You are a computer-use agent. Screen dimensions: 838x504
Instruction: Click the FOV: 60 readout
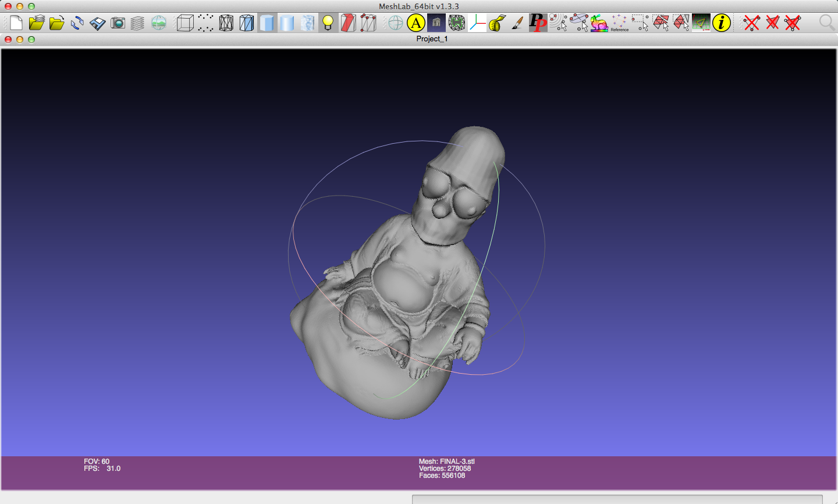(97, 462)
